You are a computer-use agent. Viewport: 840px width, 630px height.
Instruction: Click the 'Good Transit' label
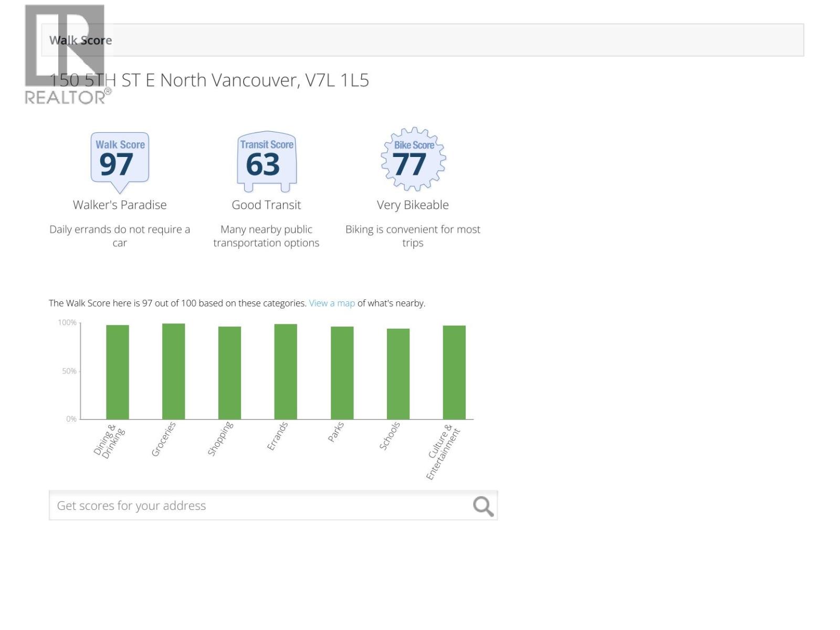point(266,205)
